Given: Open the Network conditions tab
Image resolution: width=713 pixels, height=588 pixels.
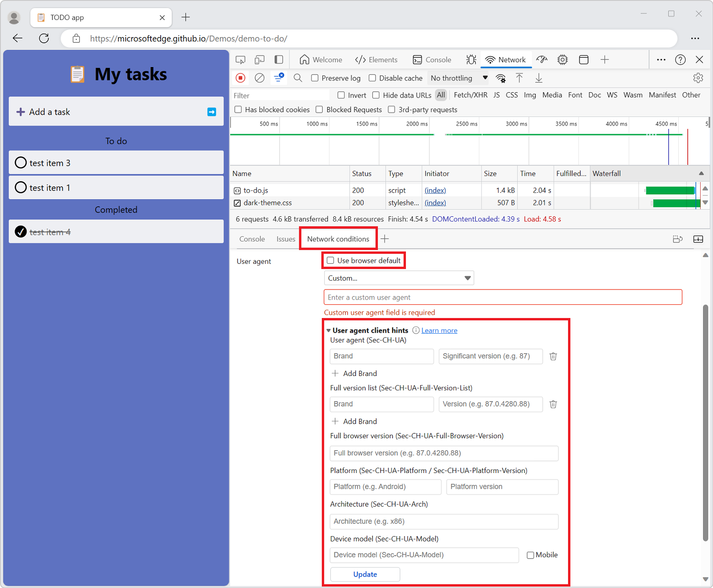Looking at the screenshot, I should pyautogui.click(x=338, y=239).
